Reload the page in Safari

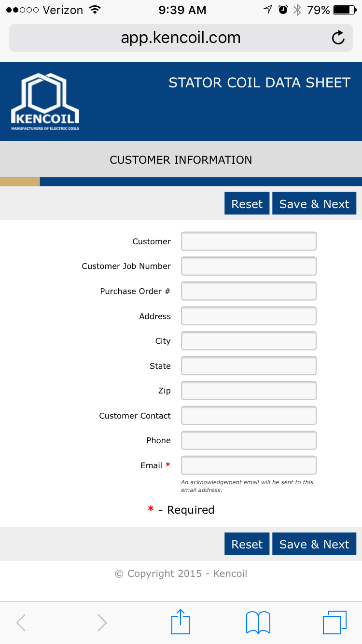pyautogui.click(x=338, y=38)
